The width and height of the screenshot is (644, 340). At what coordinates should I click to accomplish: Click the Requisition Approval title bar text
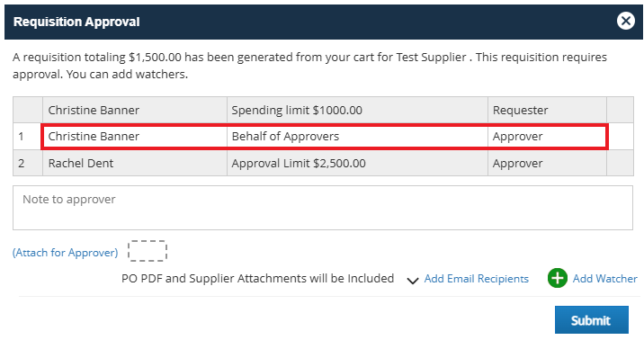(x=76, y=22)
